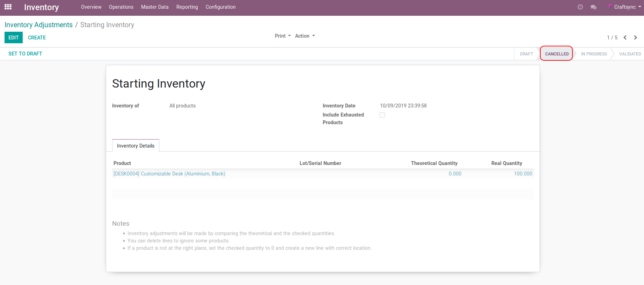The image size is (644, 285).
Task: Toggle Include Exhausted Products checkbox
Action: click(x=382, y=115)
